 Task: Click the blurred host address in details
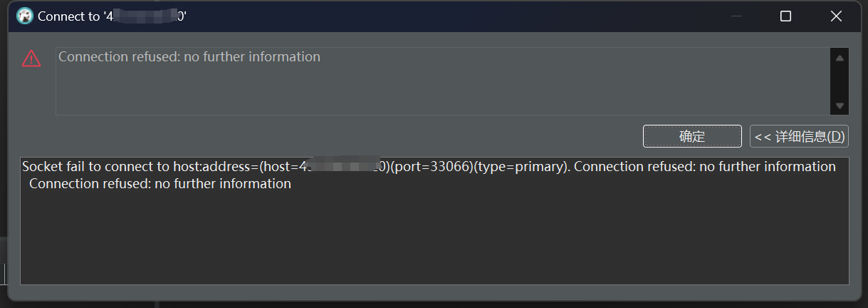[x=342, y=167]
